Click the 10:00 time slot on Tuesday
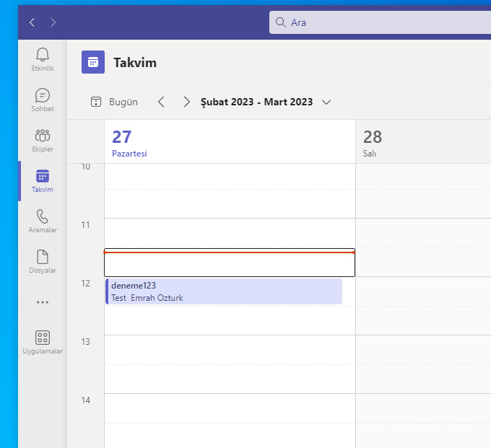 click(423, 177)
